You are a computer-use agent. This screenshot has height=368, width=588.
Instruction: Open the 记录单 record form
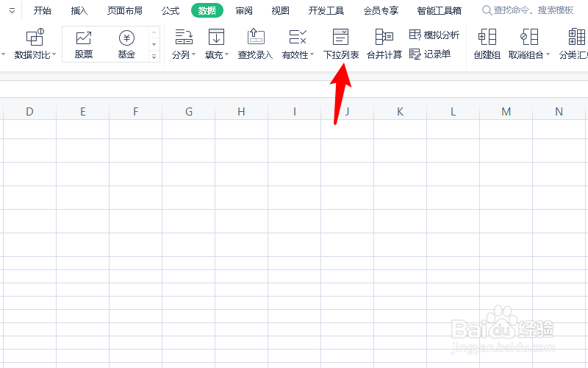pyautogui.click(x=430, y=54)
